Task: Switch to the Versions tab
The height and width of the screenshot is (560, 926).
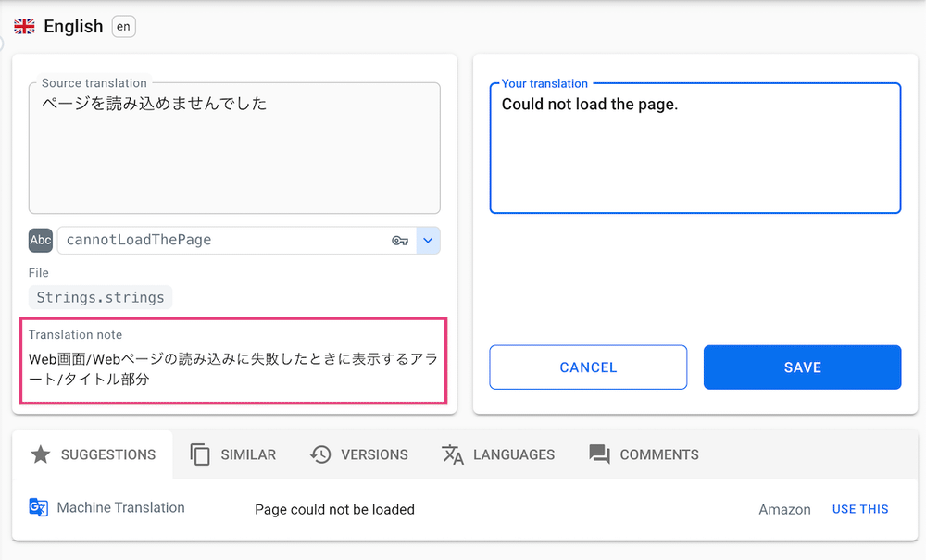Action: point(359,454)
